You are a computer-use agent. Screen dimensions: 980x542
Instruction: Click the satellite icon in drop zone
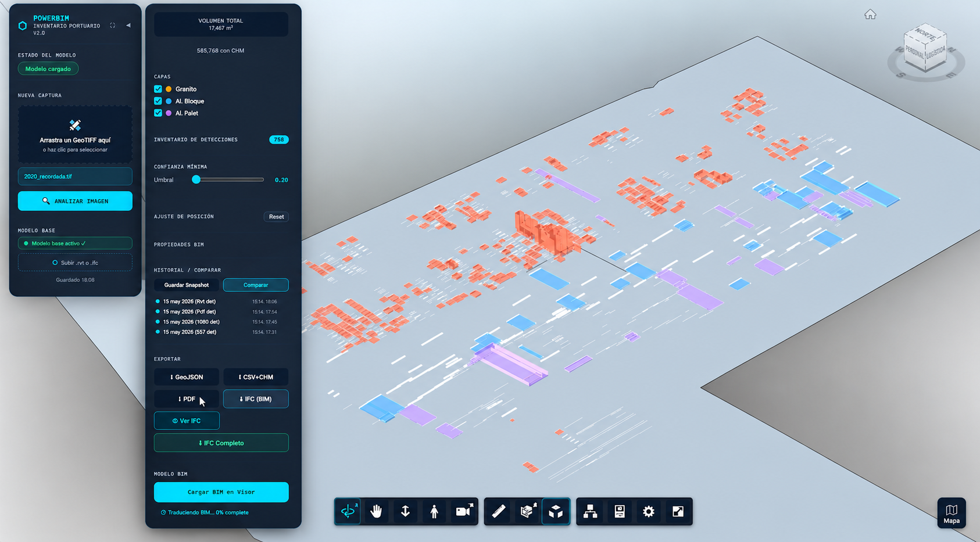[75, 125]
